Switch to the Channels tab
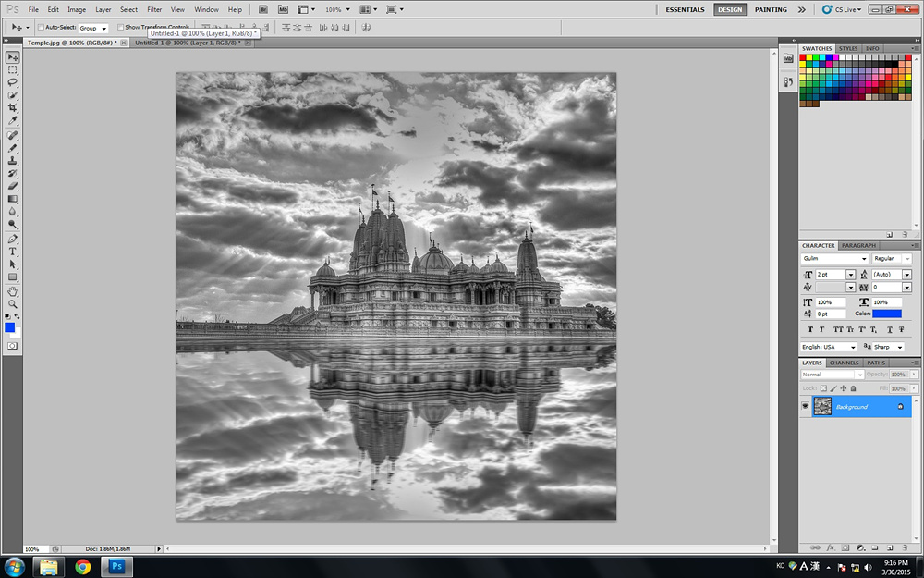Viewport: 924px width, 578px height. (844, 363)
